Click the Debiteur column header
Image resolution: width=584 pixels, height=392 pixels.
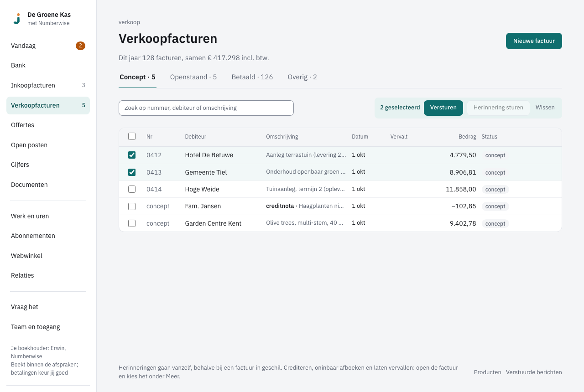point(195,137)
